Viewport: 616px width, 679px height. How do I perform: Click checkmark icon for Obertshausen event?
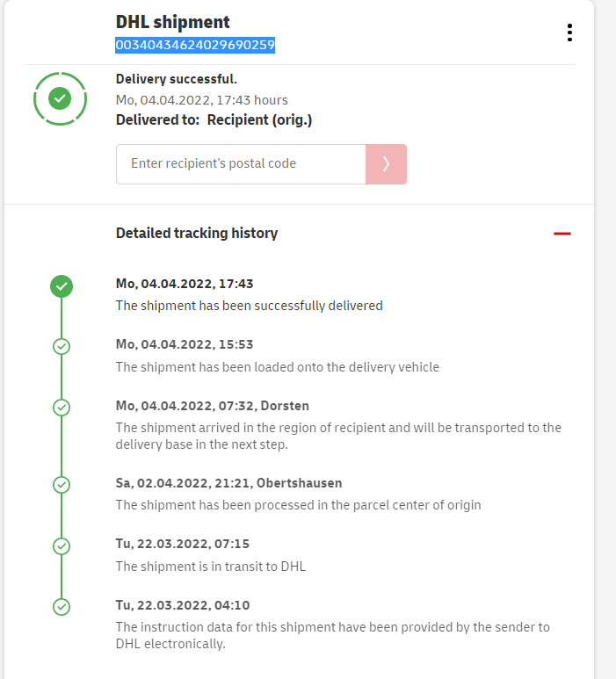pyautogui.click(x=62, y=484)
